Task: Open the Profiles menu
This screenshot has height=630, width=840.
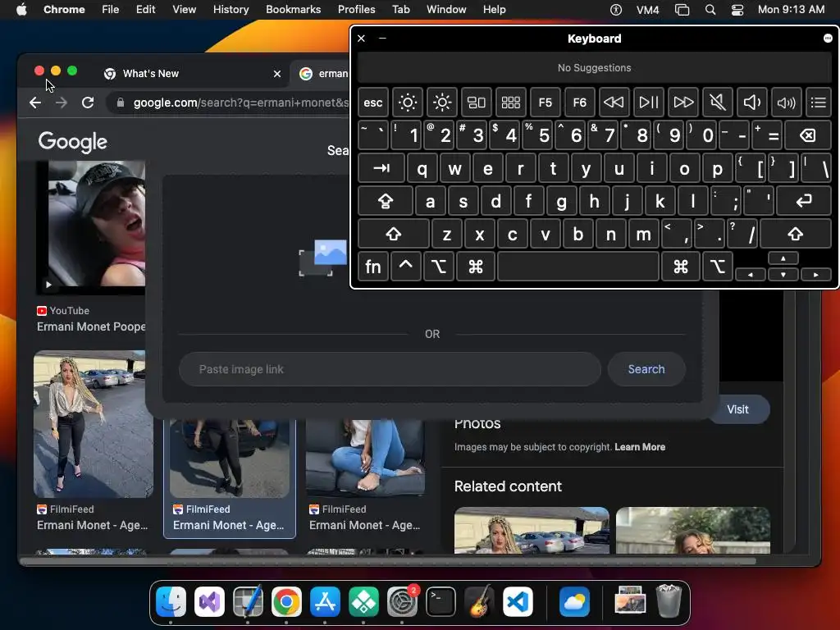Action: [356, 9]
